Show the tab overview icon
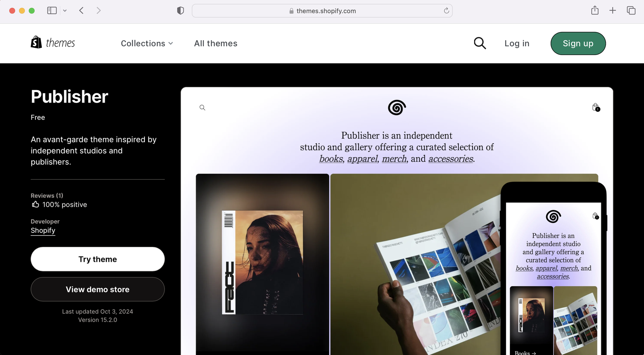Image resolution: width=644 pixels, height=355 pixels. (x=631, y=10)
